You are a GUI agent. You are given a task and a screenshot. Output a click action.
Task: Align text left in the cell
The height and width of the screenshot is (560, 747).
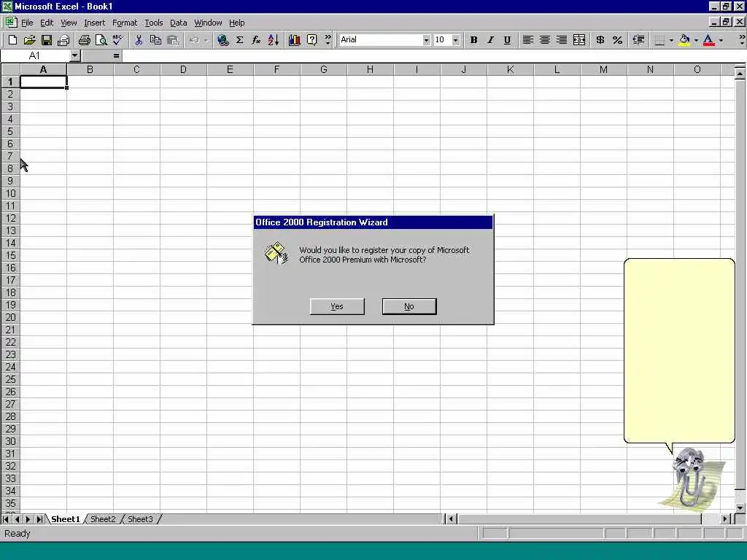coord(527,40)
